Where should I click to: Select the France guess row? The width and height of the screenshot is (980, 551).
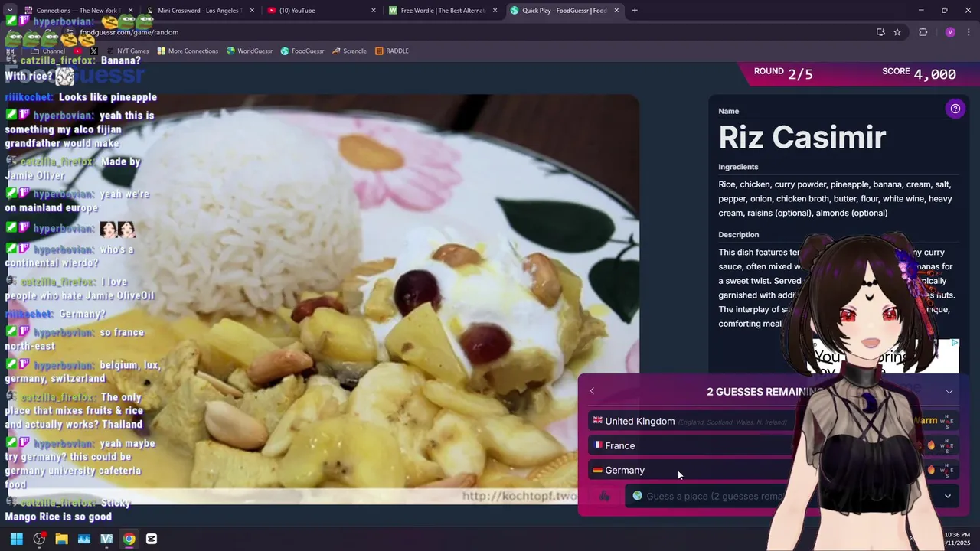point(773,445)
